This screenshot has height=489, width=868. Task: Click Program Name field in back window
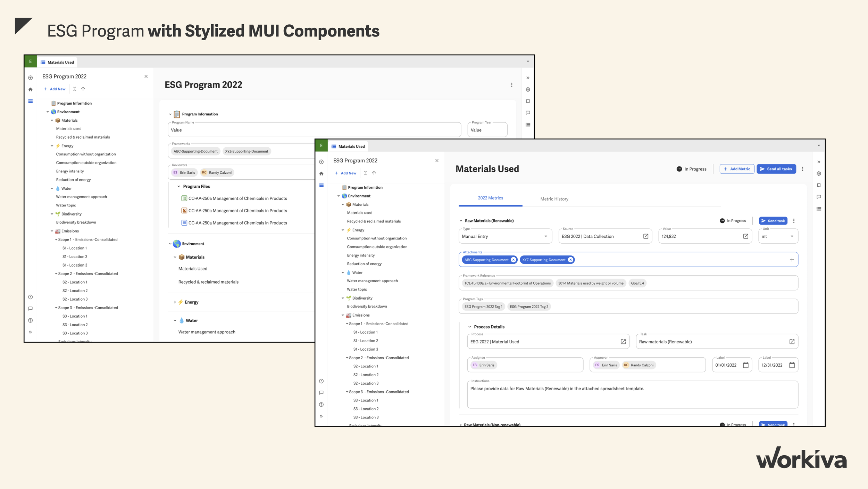tap(314, 130)
